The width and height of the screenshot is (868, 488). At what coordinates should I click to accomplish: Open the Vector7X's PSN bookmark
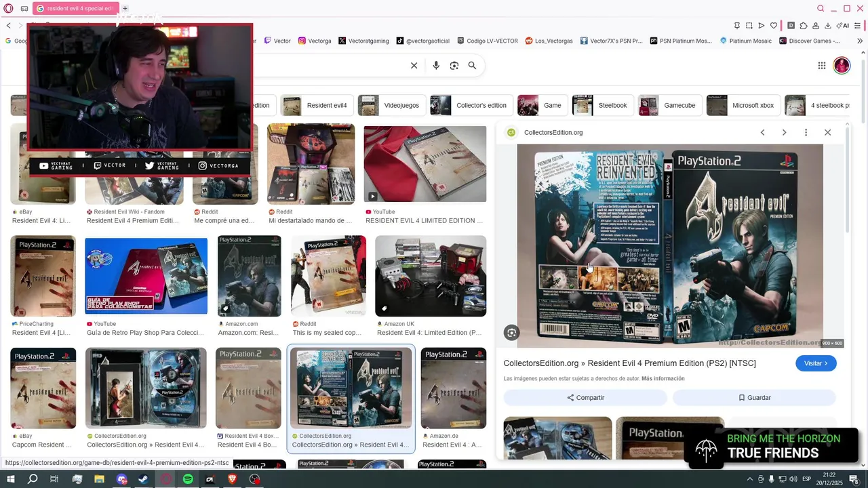612,41
